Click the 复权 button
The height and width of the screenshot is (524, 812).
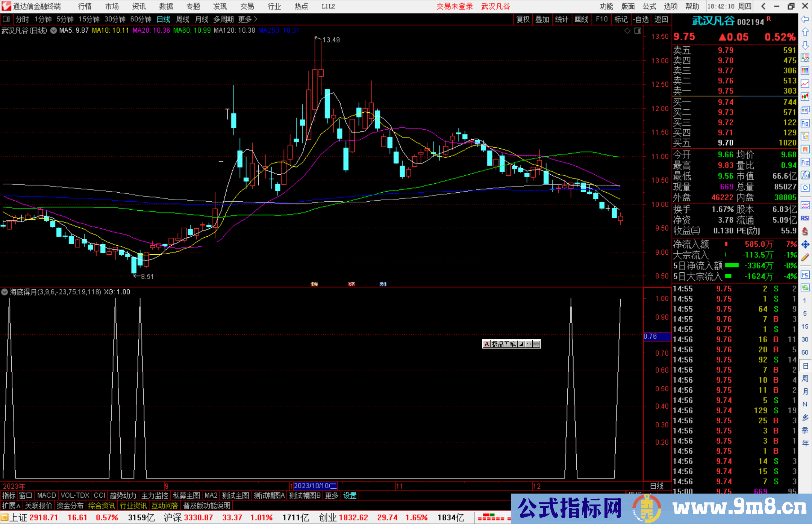click(x=523, y=19)
